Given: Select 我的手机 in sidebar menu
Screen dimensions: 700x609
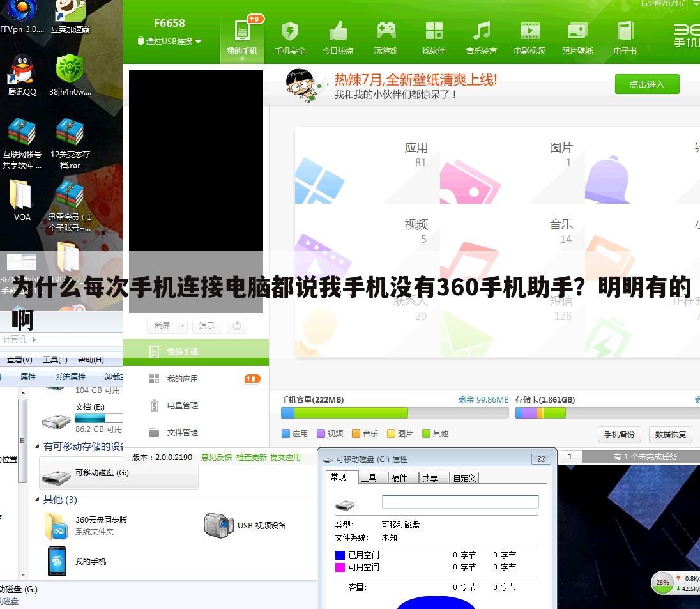Looking at the screenshot, I should point(195,351).
